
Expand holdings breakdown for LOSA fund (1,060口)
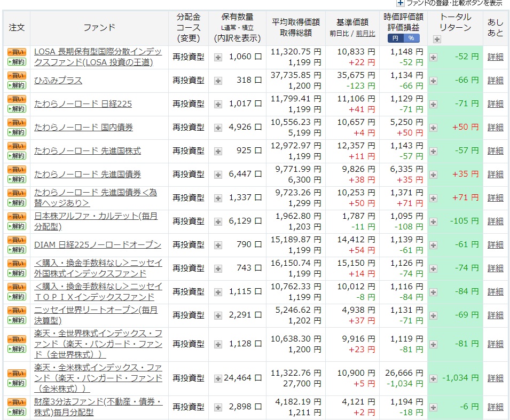point(218,58)
